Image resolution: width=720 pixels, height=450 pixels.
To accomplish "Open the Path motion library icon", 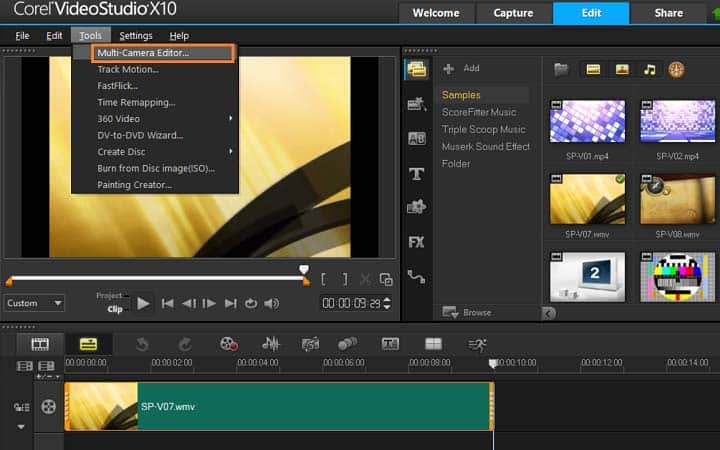I will 416,277.
